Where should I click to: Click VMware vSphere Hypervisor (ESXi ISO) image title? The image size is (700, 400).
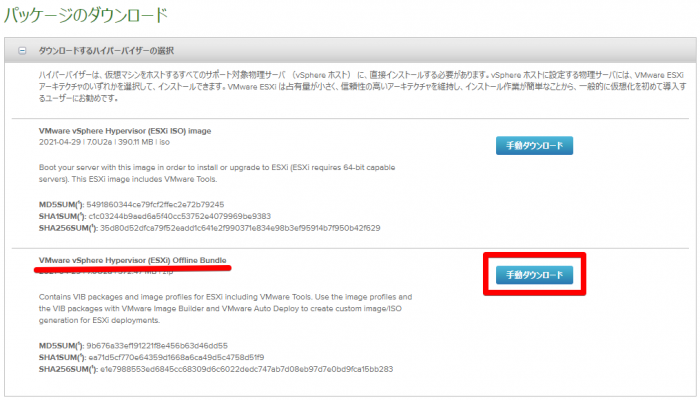125,131
